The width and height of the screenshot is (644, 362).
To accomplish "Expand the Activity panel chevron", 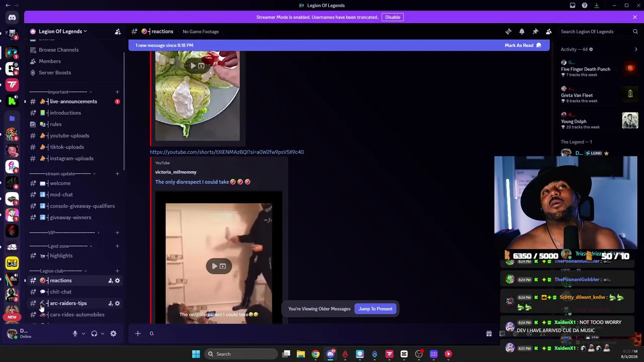I will point(636,49).
